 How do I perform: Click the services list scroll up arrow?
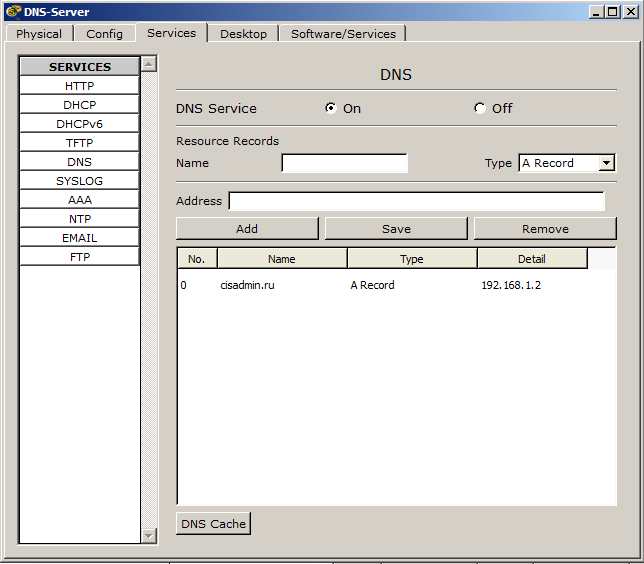[x=149, y=64]
